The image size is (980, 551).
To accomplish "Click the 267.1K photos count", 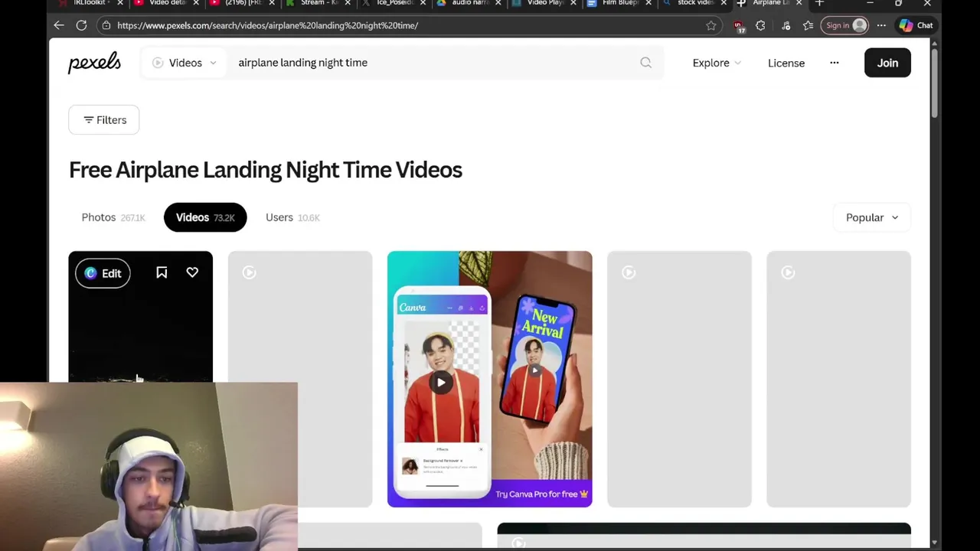I will pos(132,218).
